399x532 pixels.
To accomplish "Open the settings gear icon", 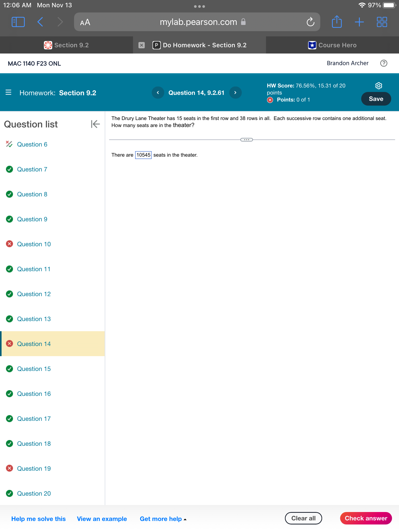I will pos(379,86).
